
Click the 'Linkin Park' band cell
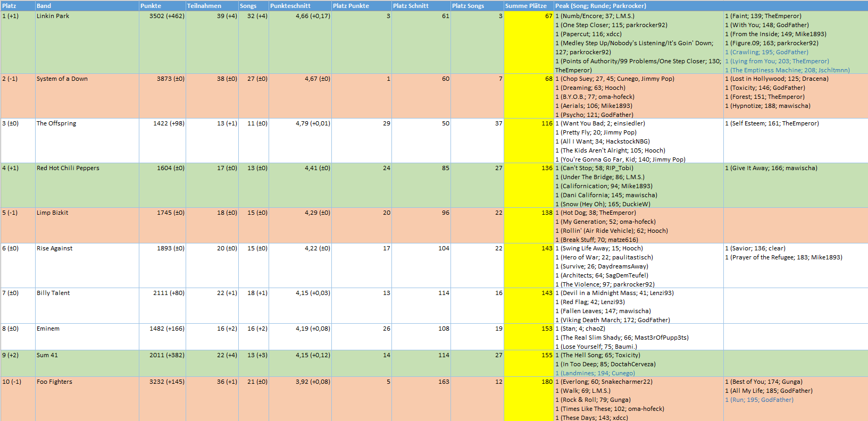click(x=87, y=43)
